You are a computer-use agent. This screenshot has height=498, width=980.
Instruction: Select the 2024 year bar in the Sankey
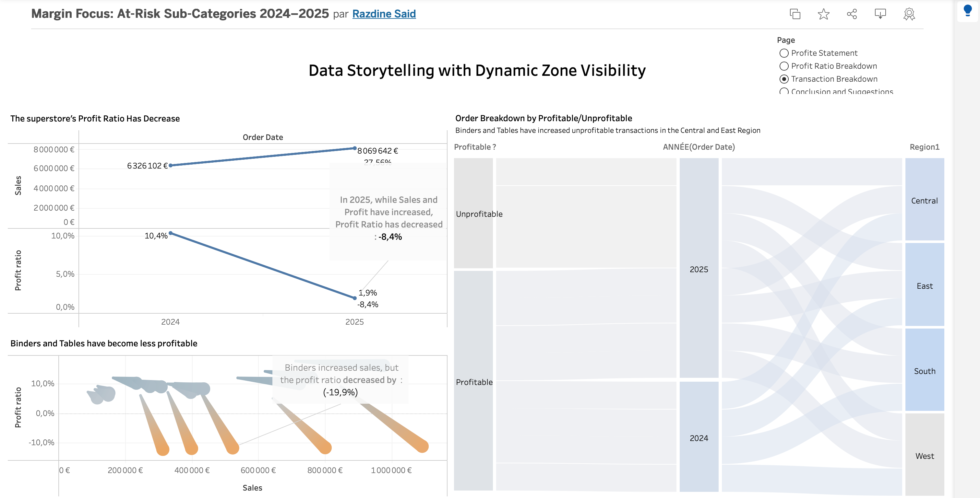[699, 437]
